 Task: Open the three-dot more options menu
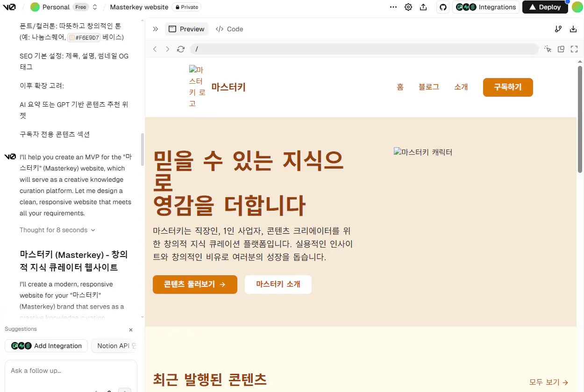click(393, 7)
